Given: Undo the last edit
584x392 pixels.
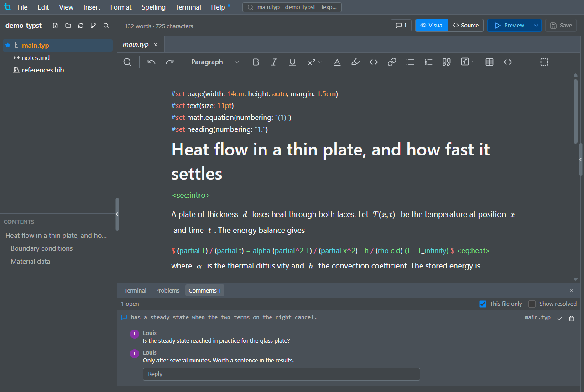Looking at the screenshot, I should coord(151,62).
